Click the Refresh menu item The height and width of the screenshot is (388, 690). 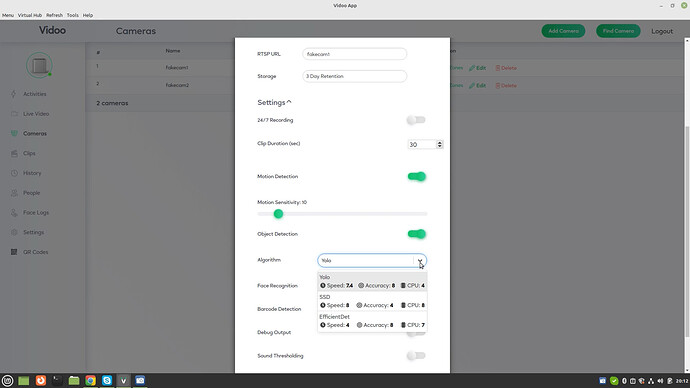55,15
